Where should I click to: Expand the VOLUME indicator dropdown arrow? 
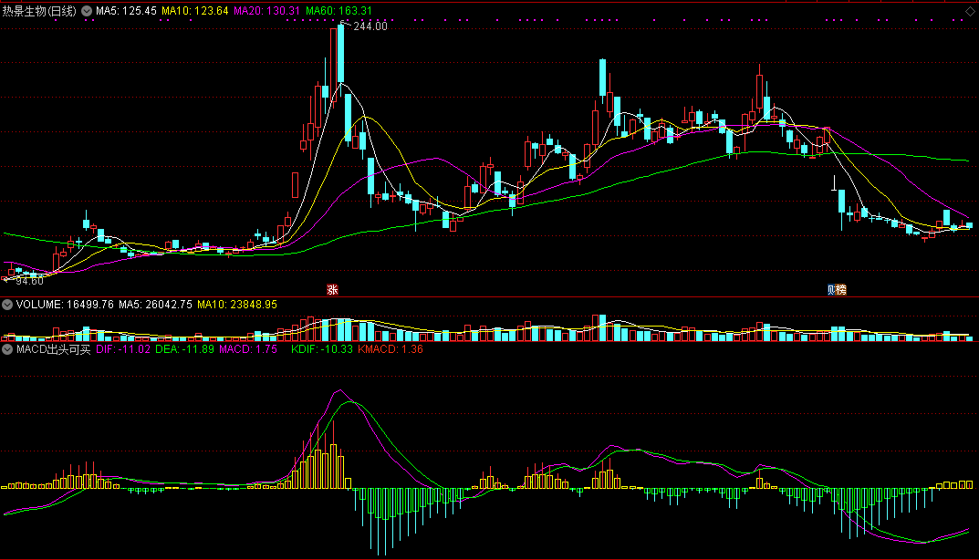click(x=7, y=305)
